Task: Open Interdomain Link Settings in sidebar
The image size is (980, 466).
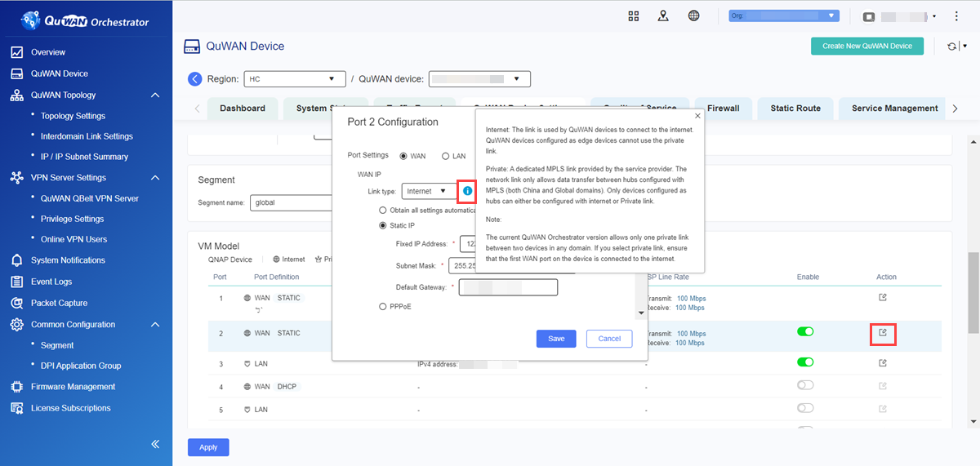Action: tap(87, 136)
